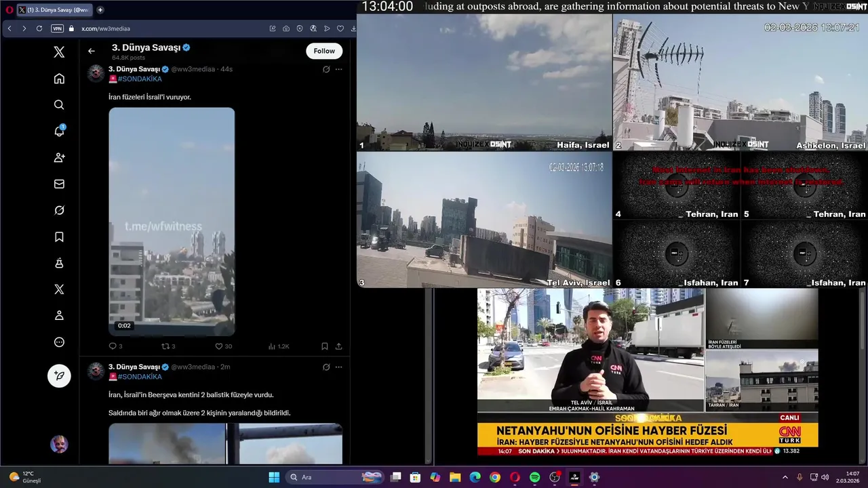This screenshot has width=868, height=488.
Task: Click the X logo in sidebar
Action: 59,52
